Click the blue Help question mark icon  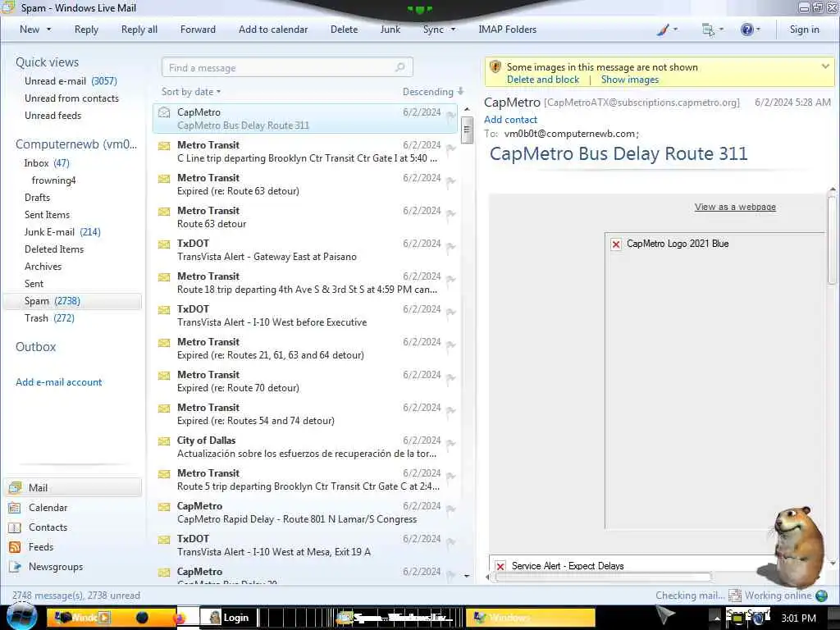point(746,30)
